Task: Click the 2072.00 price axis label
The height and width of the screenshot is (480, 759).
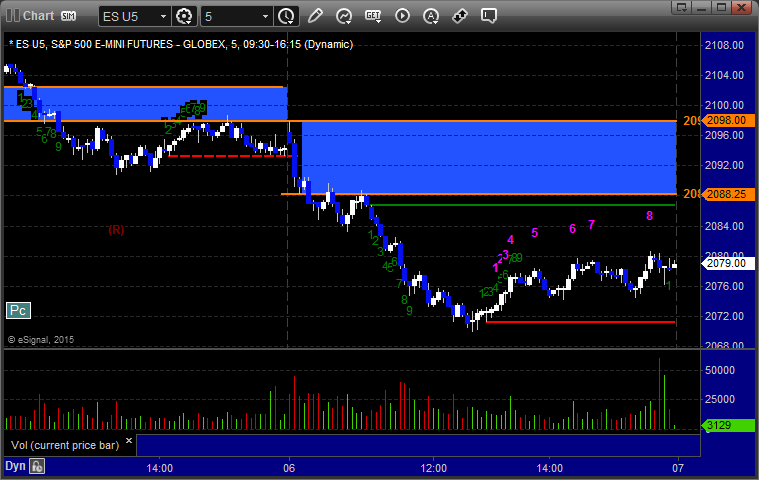Action: 724,316
